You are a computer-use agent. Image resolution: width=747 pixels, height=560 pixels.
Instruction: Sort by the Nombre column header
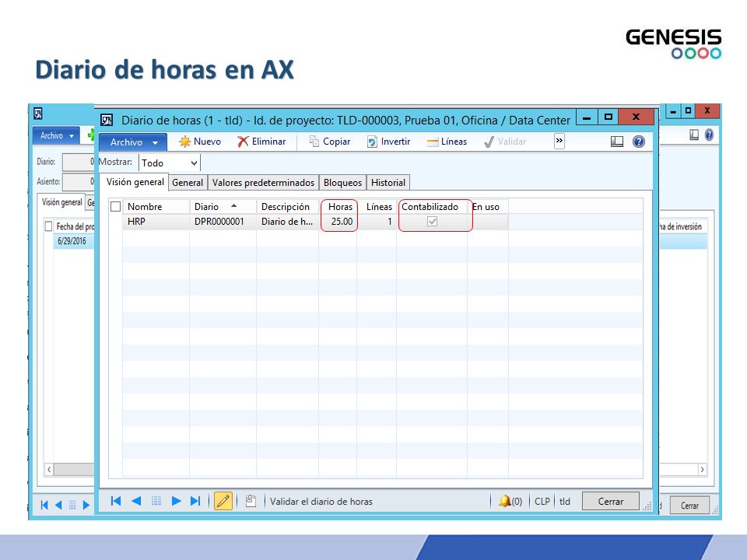pyautogui.click(x=156, y=207)
